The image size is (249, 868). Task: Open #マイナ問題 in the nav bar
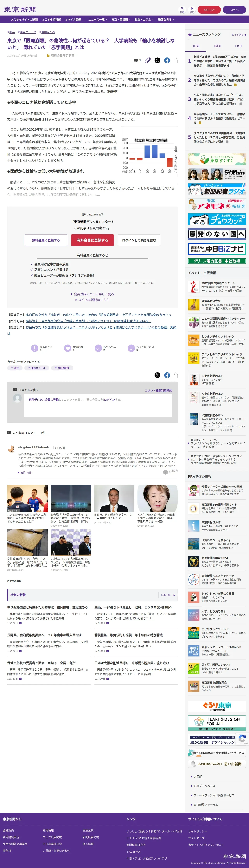[x=73, y=20]
